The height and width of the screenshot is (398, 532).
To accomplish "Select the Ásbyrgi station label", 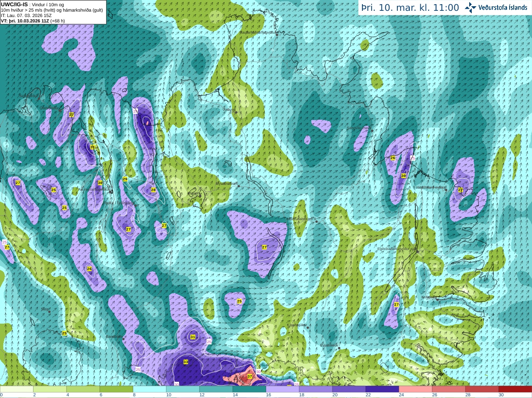I will pos(229,110).
